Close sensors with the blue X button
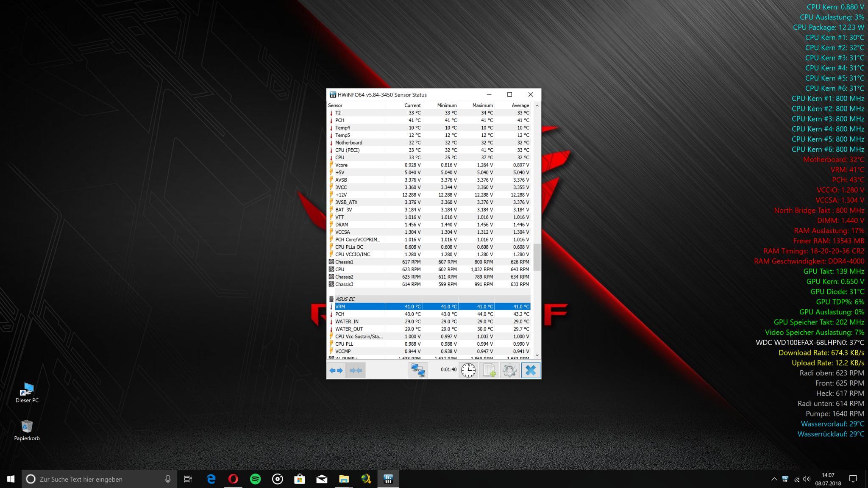The height and width of the screenshot is (488, 868). click(x=530, y=370)
